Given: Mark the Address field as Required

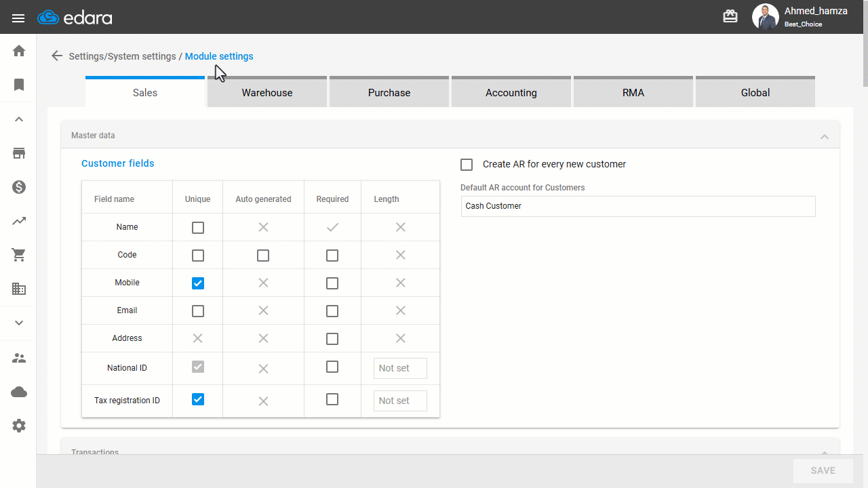Looking at the screenshot, I should coord(332,339).
